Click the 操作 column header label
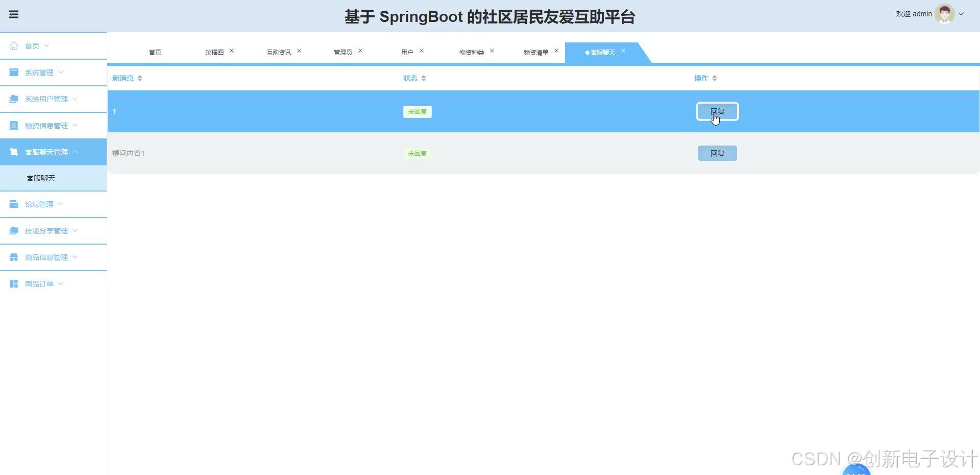 701,78
